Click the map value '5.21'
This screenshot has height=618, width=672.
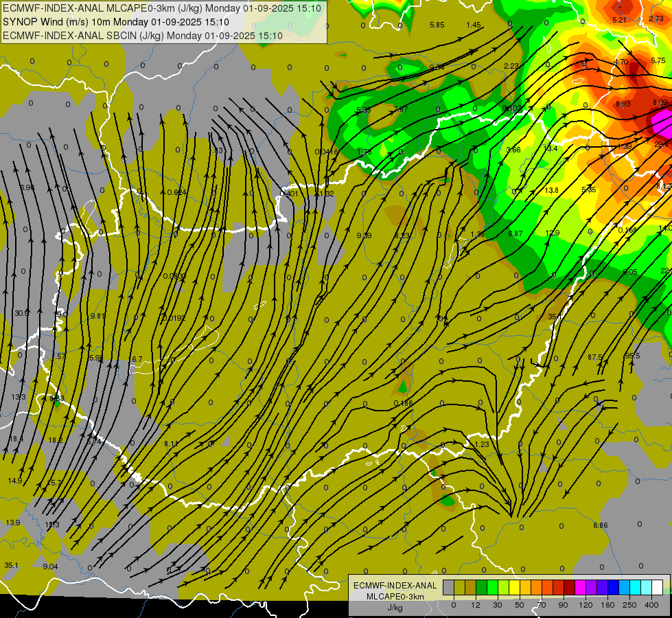(619, 20)
